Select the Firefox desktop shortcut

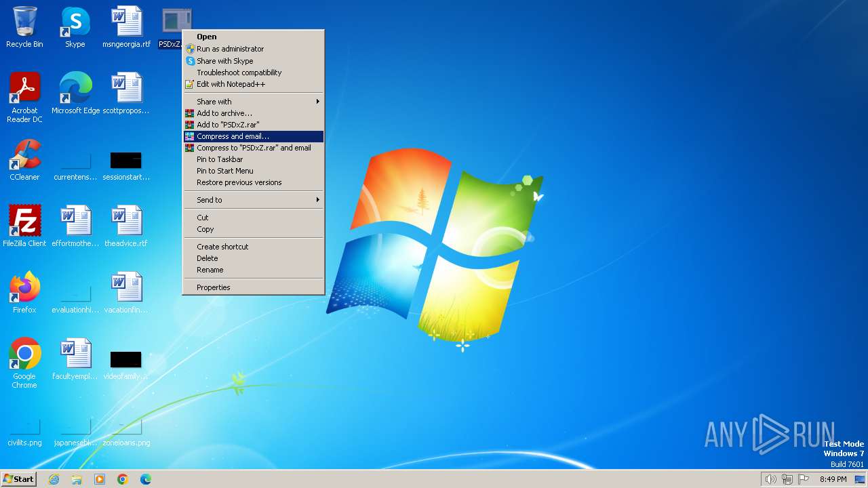click(x=24, y=293)
